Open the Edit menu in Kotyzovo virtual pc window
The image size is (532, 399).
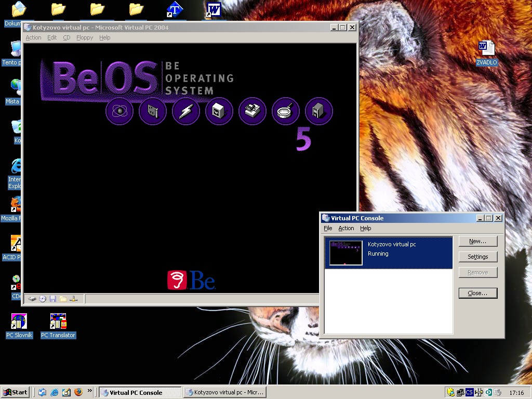[52, 37]
